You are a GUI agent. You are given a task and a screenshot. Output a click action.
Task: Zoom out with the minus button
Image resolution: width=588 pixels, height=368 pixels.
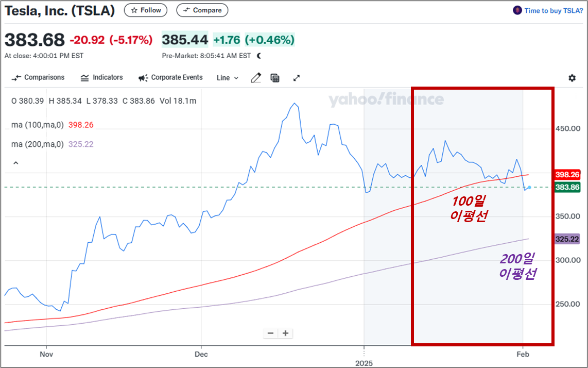click(x=270, y=333)
